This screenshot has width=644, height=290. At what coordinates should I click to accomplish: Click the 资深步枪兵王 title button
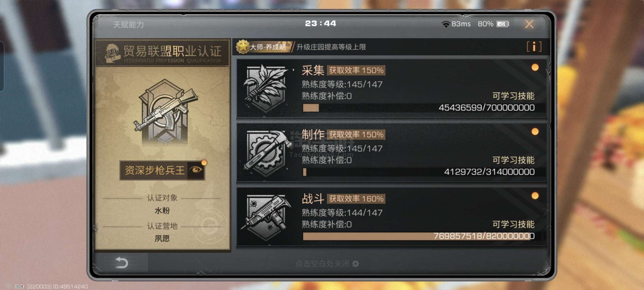pos(162,170)
